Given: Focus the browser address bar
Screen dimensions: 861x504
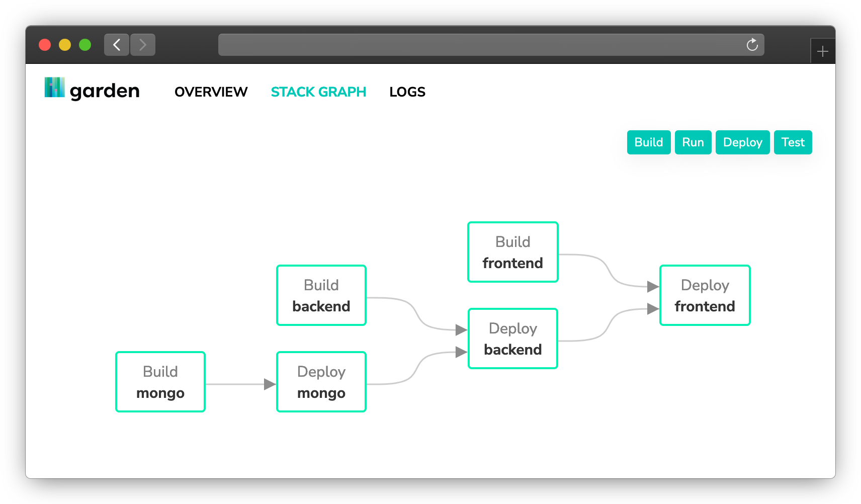Looking at the screenshot, I should tap(478, 45).
